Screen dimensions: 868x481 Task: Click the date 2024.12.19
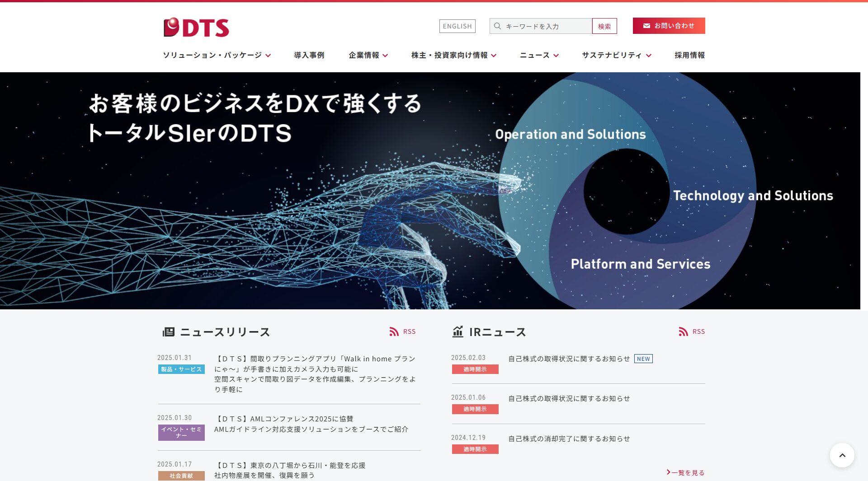(x=468, y=438)
